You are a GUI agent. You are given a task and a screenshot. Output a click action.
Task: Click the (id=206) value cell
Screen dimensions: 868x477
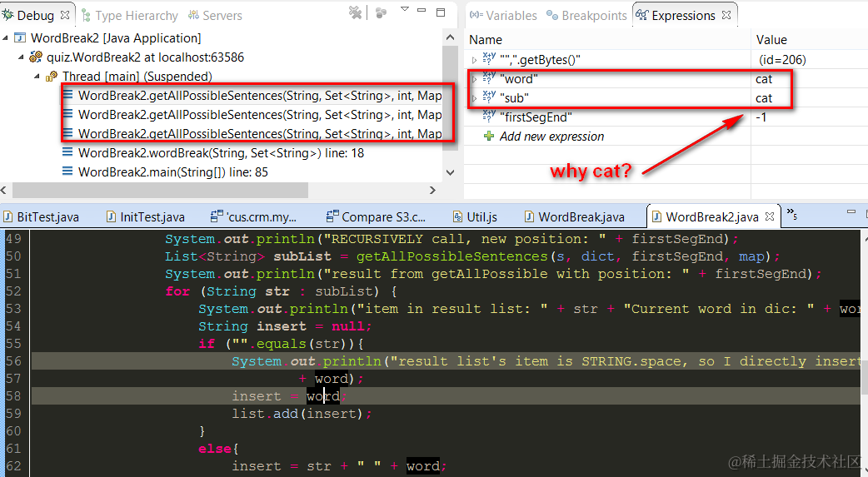point(782,60)
